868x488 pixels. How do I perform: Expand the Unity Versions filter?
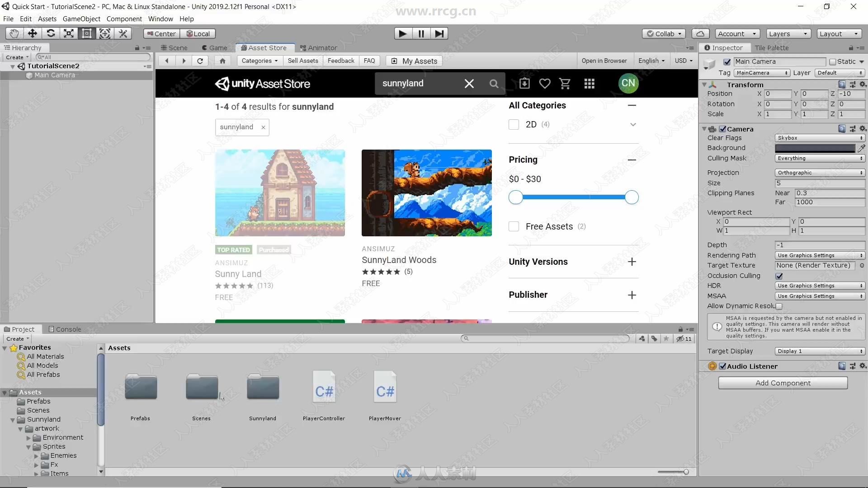coord(632,262)
